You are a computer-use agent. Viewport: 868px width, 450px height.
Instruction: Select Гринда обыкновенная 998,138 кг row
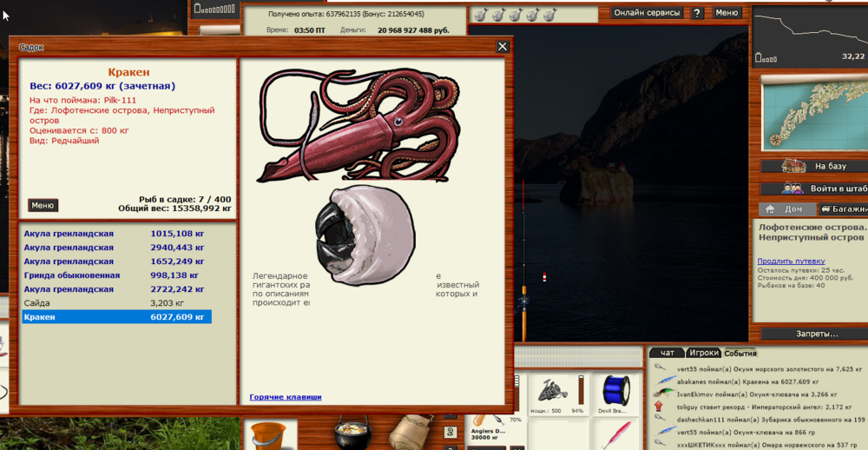click(x=117, y=275)
